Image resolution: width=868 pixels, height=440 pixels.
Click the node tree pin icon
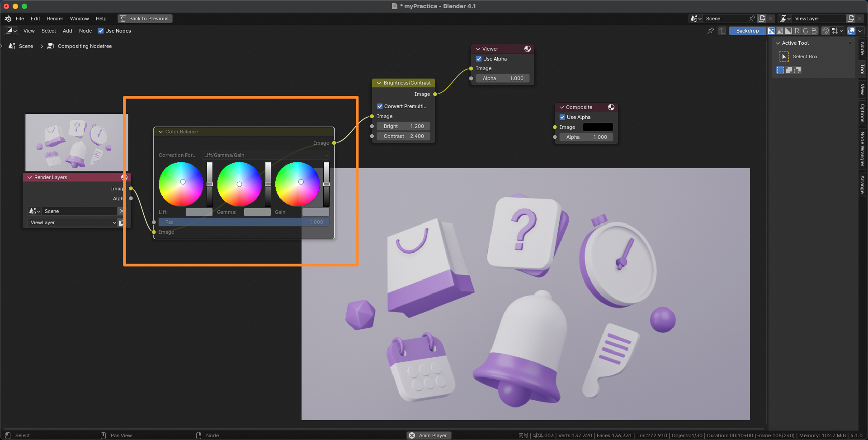pos(711,31)
